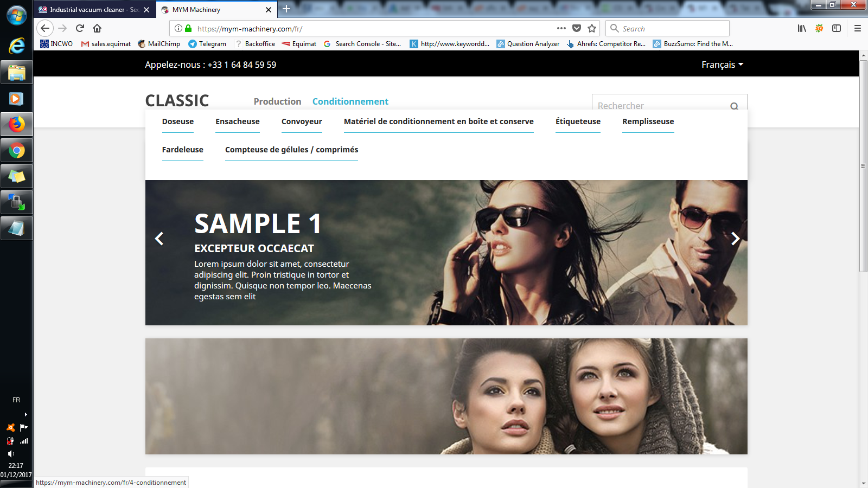Click the second banner image with two women
Viewport: 868px width, 488px height.
pyautogui.click(x=446, y=396)
